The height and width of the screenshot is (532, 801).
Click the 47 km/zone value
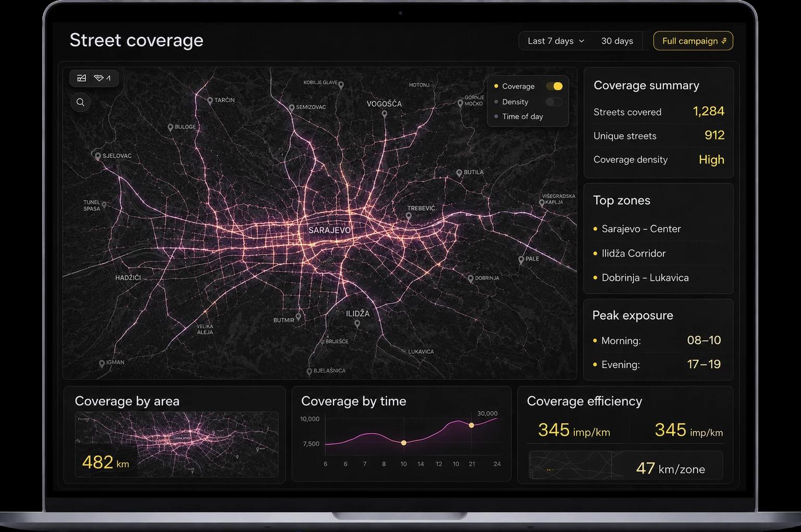pos(670,468)
